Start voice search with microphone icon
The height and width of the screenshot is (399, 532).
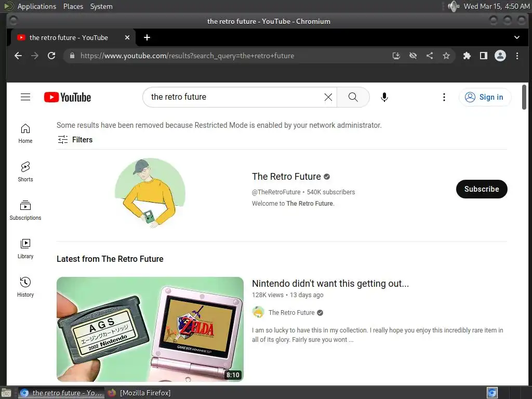tap(384, 97)
